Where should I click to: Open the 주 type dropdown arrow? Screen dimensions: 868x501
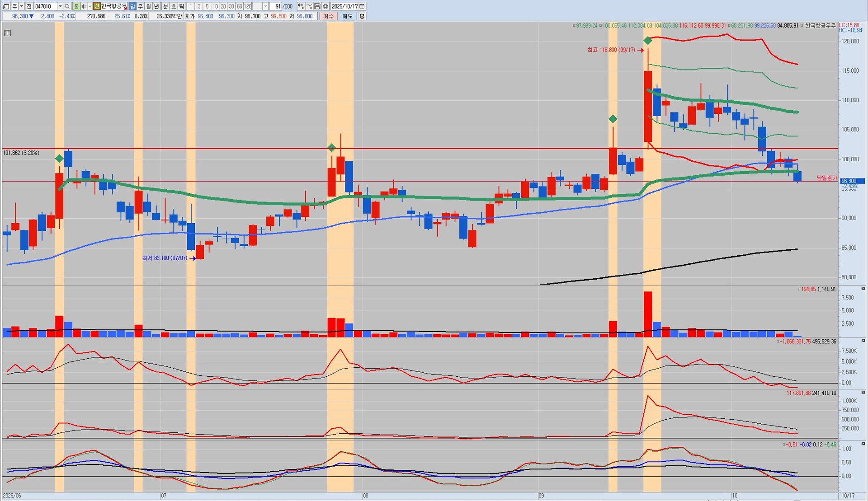pos(21,6)
